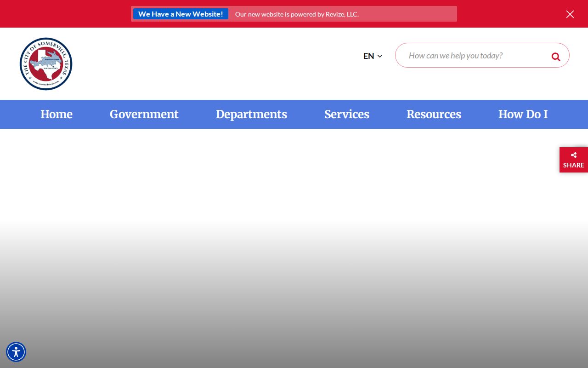Go to the Home menu item
Viewport: 588px width, 368px height.
(x=57, y=115)
